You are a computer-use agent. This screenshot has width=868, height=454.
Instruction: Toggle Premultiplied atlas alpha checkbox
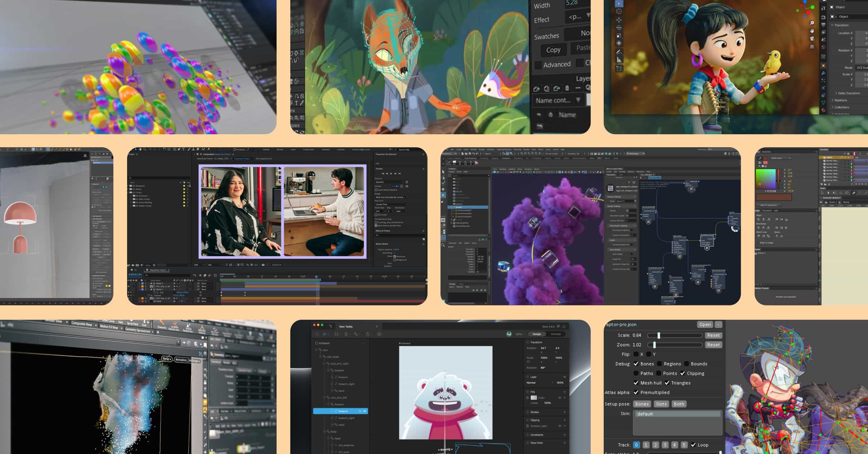(x=636, y=392)
